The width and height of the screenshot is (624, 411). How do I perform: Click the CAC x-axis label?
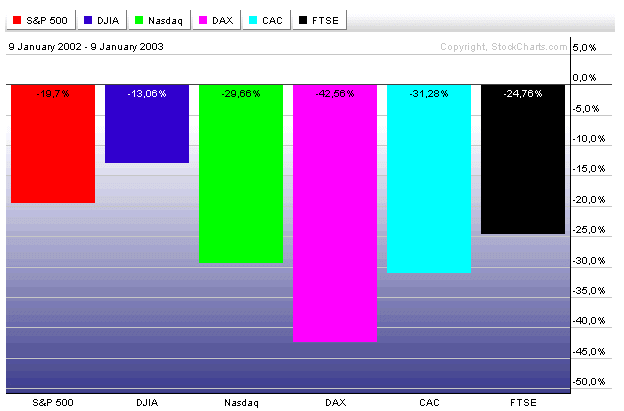pos(429,403)
